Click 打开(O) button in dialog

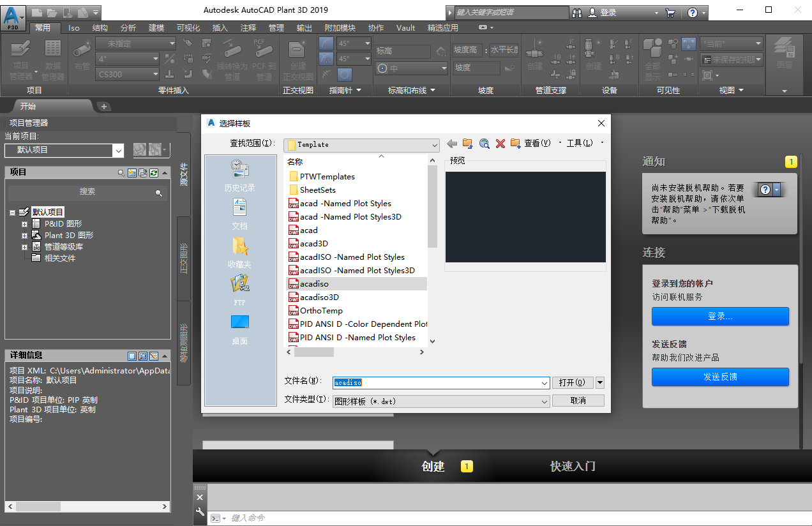[572, 383]
